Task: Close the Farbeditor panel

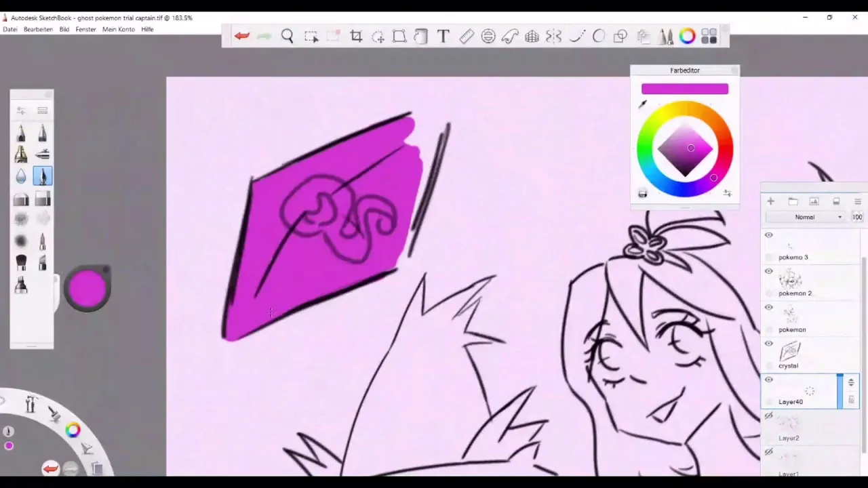Action: click(x=734, y=70)
